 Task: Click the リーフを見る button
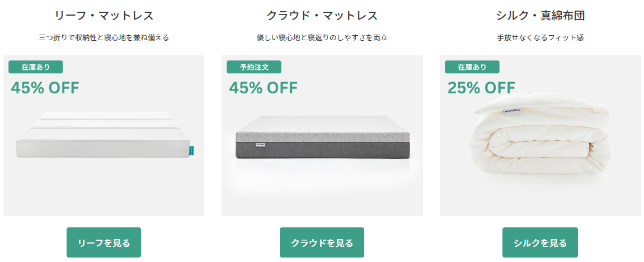(104, 242)
